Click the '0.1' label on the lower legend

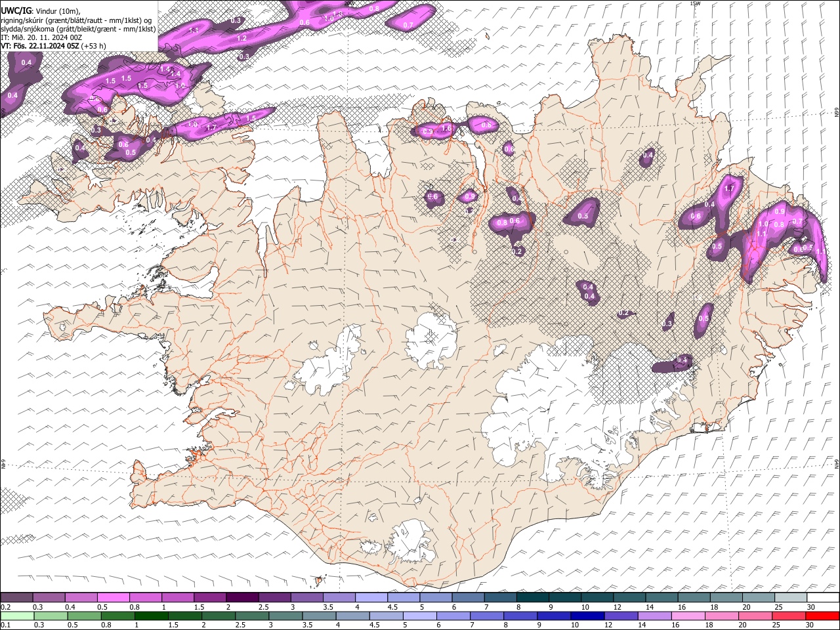[x=5, y=625]
